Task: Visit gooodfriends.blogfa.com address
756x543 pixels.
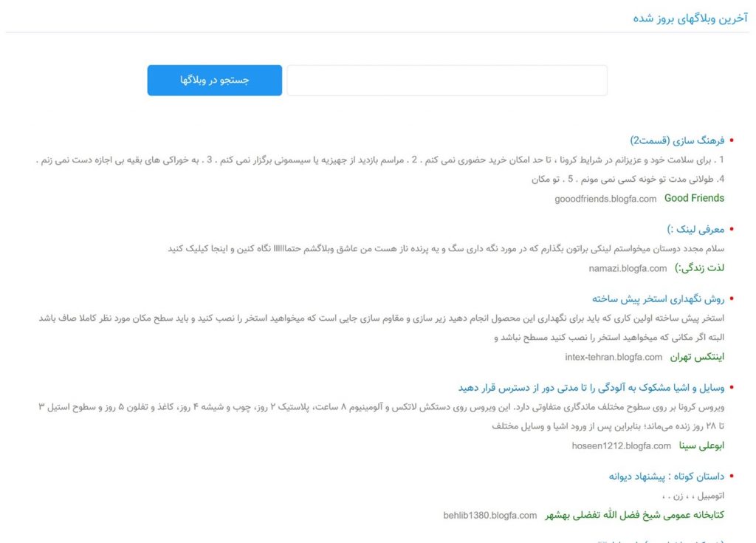Action: tap(605, 199)
